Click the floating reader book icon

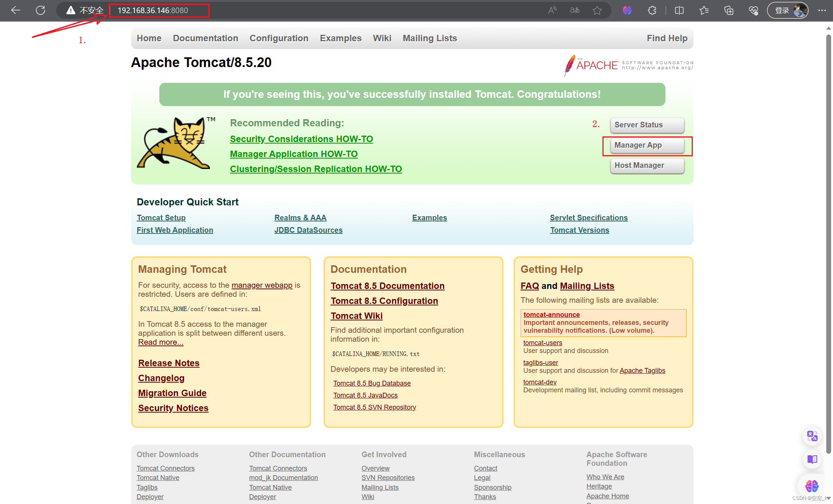click(x=812, y=459)
